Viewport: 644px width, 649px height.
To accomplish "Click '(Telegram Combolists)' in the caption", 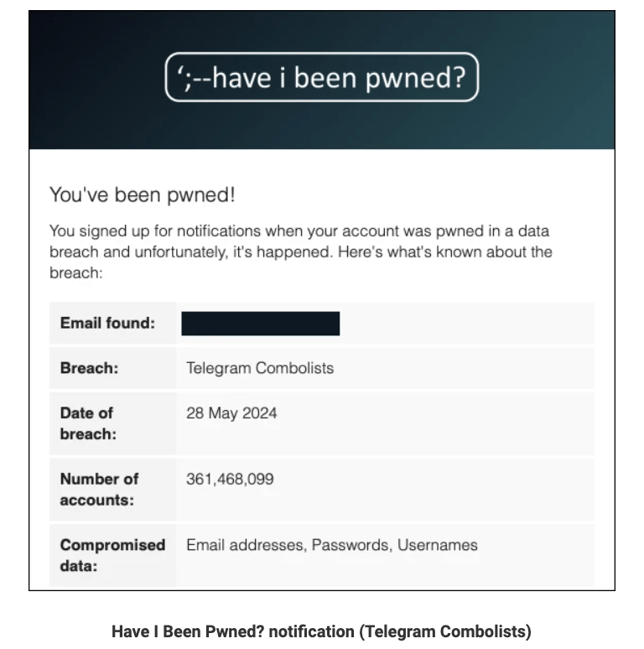I will (x=445, y=631).
